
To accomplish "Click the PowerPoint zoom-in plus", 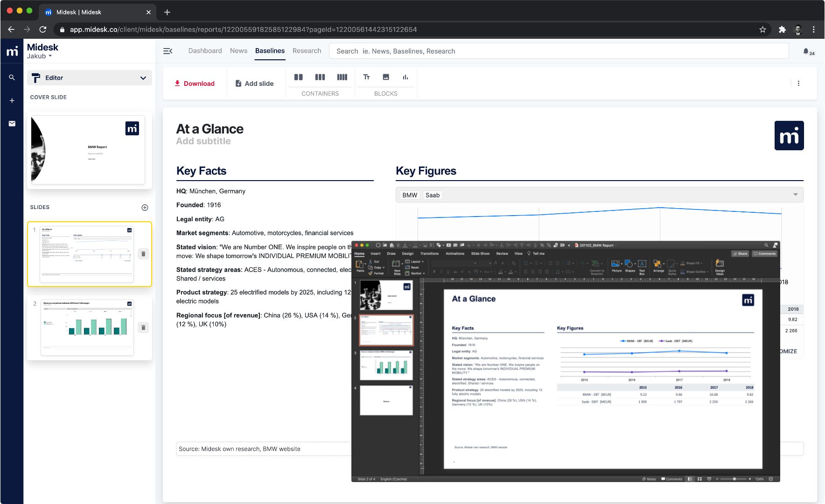I will pos(750,479).
